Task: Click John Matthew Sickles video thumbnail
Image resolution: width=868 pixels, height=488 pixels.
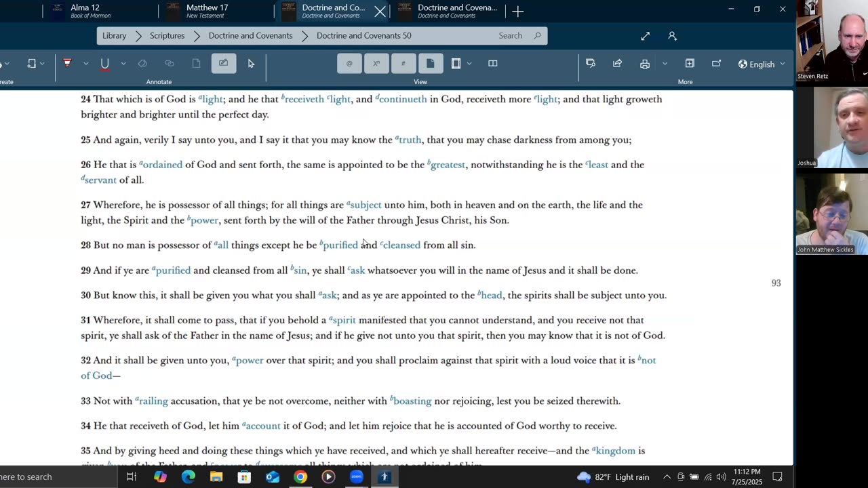Action: [x=831, y=214]
